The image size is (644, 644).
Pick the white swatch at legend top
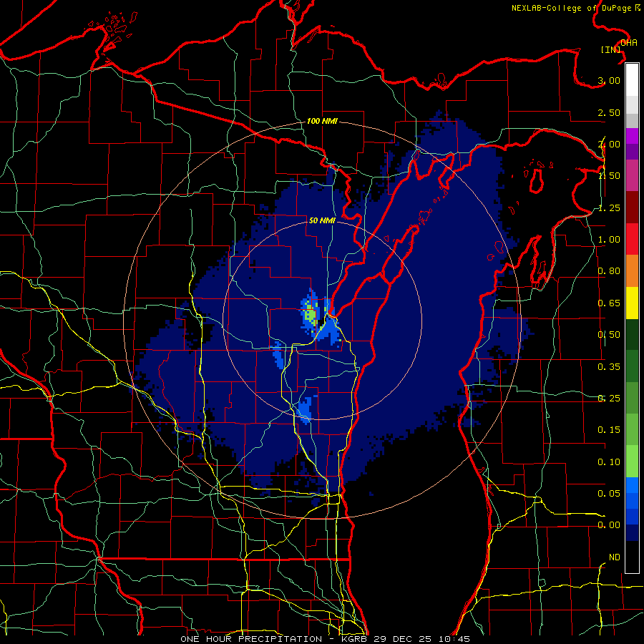click(x=632, y=79)
